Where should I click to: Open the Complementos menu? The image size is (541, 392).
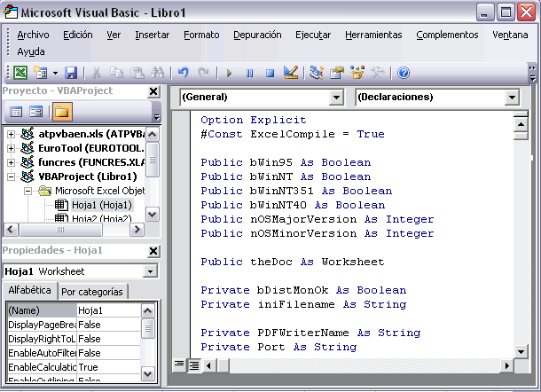[447, 35]
